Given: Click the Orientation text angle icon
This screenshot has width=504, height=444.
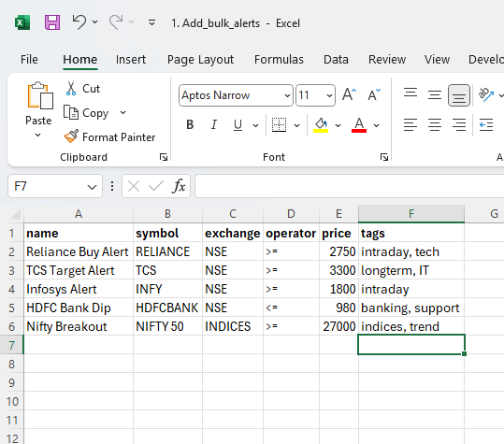Looking at the screenshot, I should click(x=485, y=94).
